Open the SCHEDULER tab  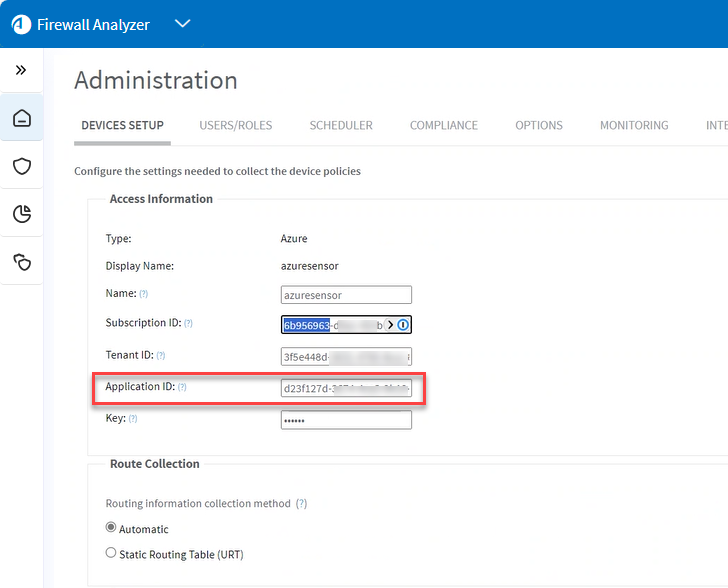[x=341, y=126]
